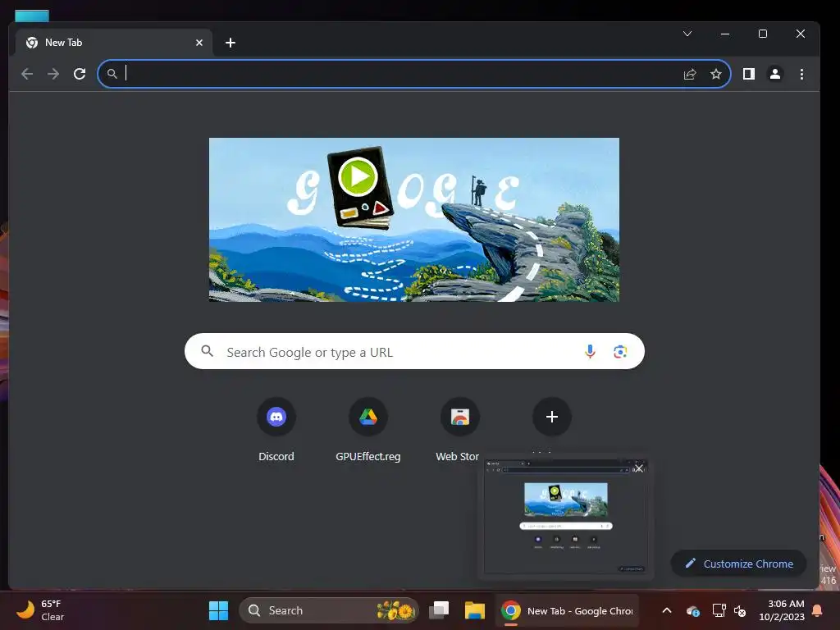The width and height of the screenshot is (840, 630).
Task: Click the taskbar Search box
Action: pyautogui.click(x=328, y=610)
